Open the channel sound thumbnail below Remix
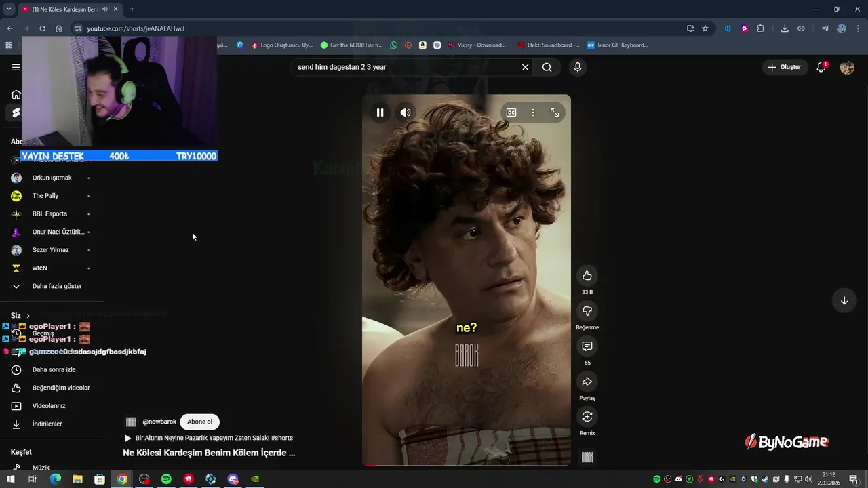Viewport: 868px width, 488px height. tap(587, 457)
